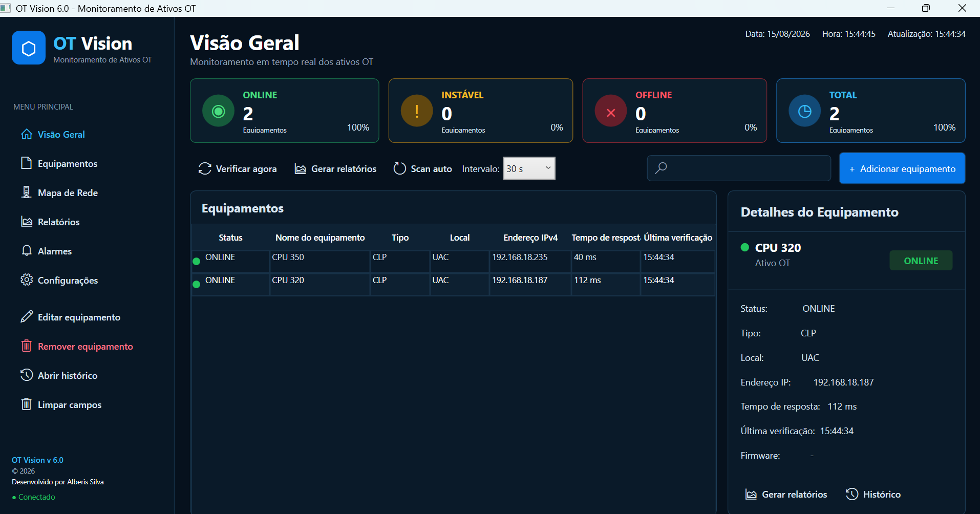Screen dimensions: 980x514
Task: Click the OT Vision hexagon logo
Action: [29, 48]
